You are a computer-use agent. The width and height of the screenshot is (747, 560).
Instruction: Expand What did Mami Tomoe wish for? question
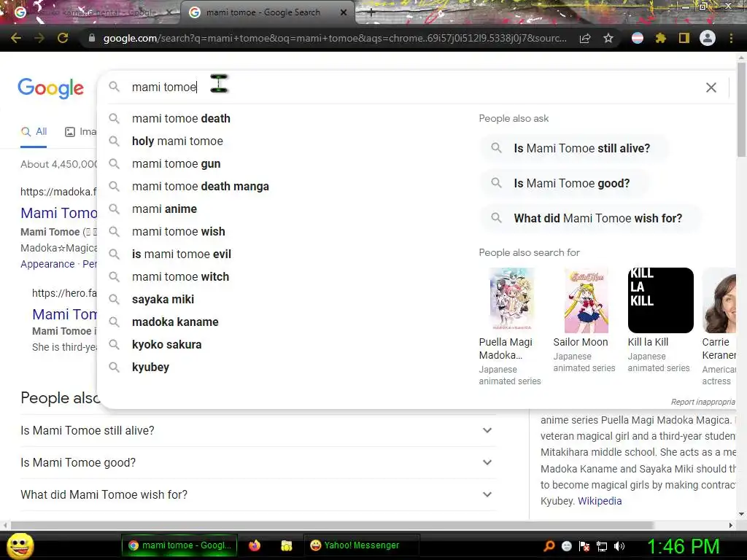pyautogui.click(x=258, y=495)
